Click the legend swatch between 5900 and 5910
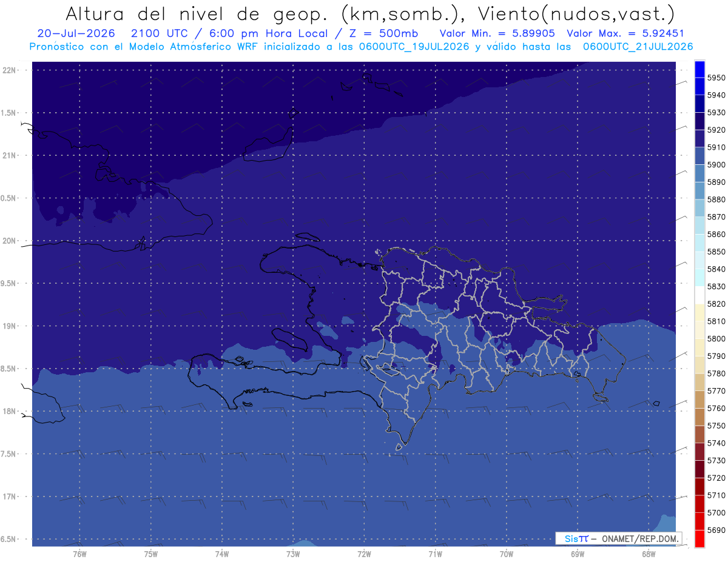Screen dimensions: 728x562 699,156
